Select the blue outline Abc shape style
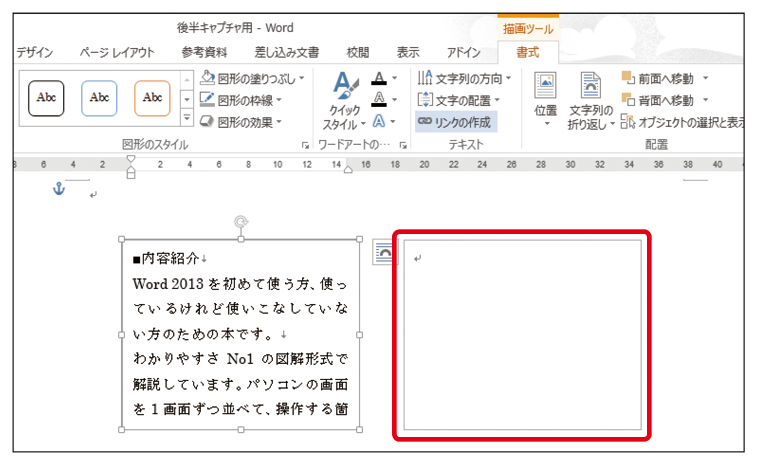757x465 pixels. tap(99, 98)
